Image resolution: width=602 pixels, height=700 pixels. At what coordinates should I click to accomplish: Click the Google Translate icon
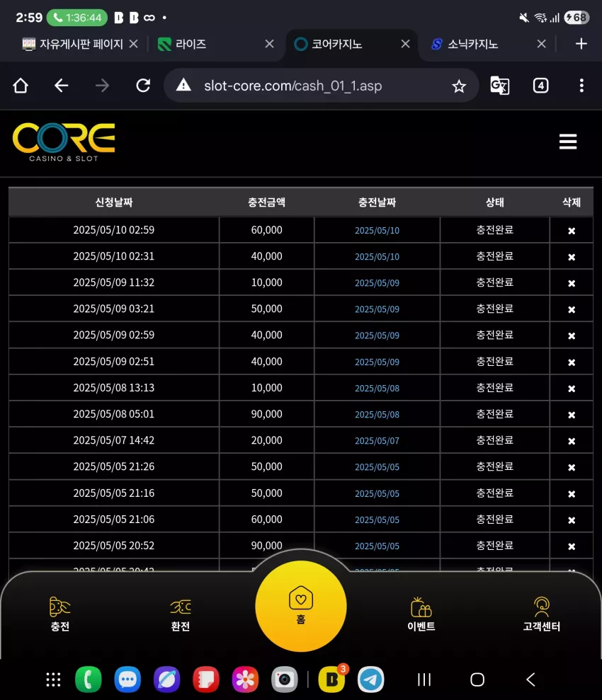coord(499,85)
